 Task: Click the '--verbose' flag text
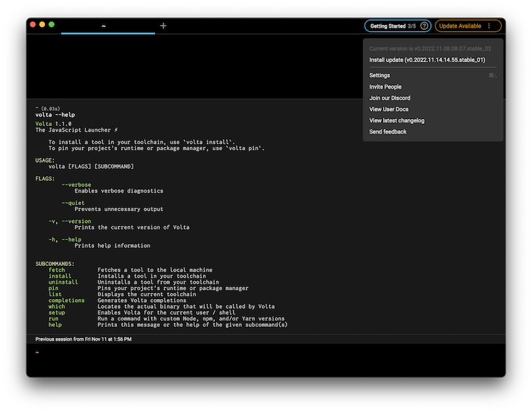76,185
